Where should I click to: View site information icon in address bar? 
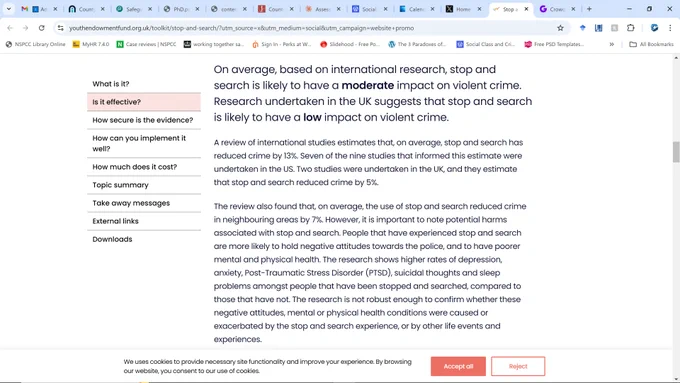60,28
